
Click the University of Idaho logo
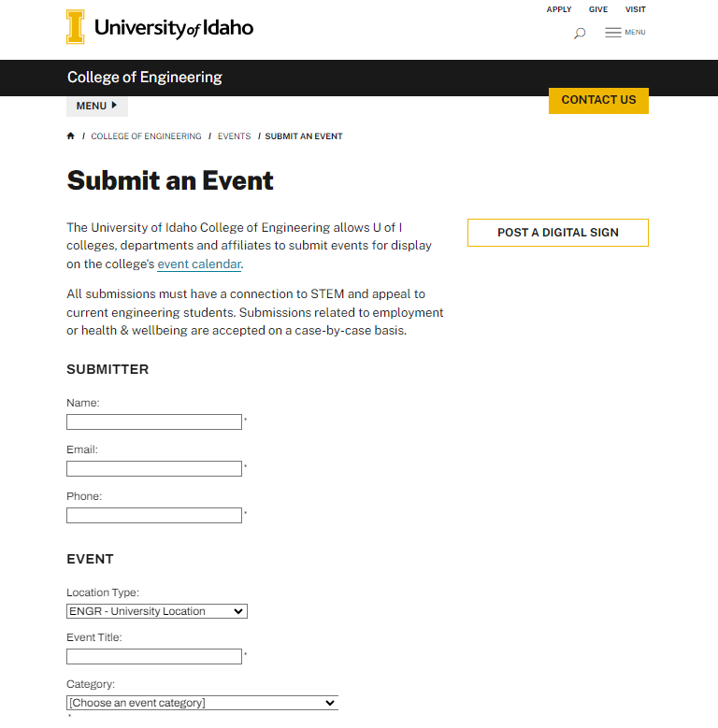tap(160, 27)
